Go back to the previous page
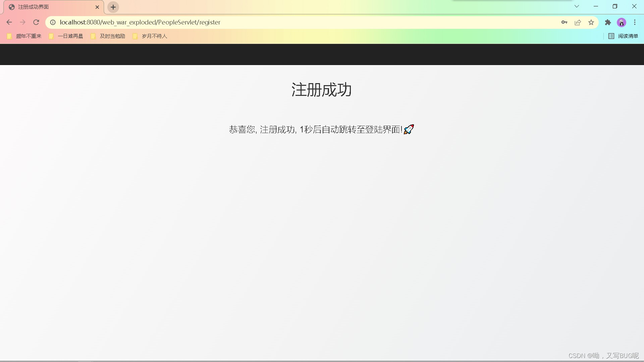This screenshot has width=644, height=362. pyautogui.click(x=9, y=22)
